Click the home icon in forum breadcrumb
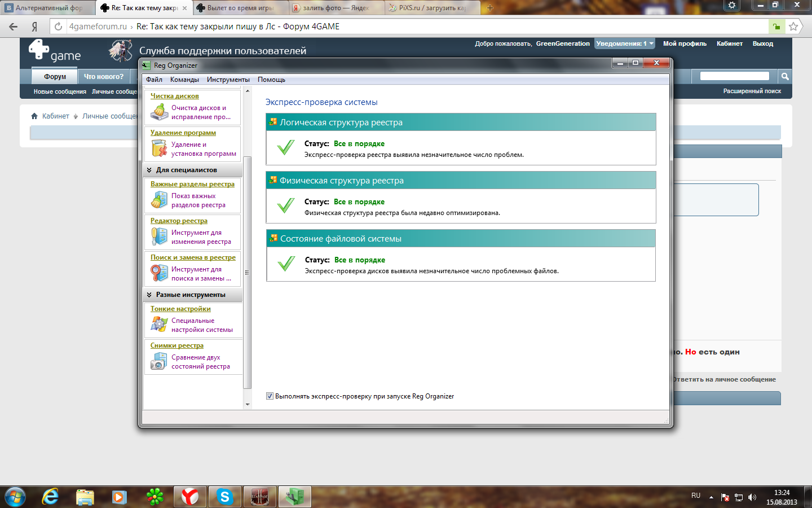 [x=34, y=116]
